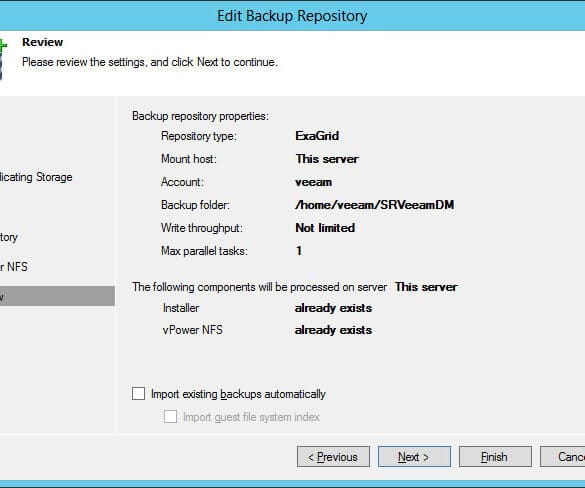585x488 pixels.
Task: Click the Installer component label
Action: pos(181,308)
